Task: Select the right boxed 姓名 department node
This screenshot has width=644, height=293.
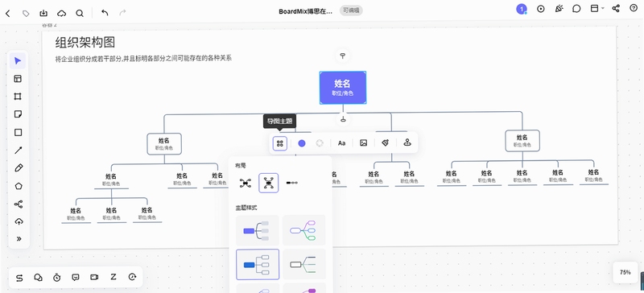Action: click(x=522, y=141)
